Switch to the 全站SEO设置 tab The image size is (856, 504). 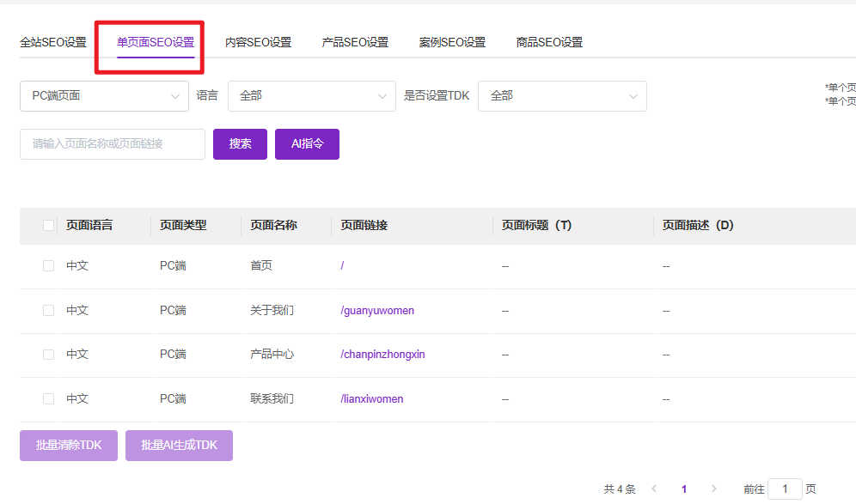53,42
